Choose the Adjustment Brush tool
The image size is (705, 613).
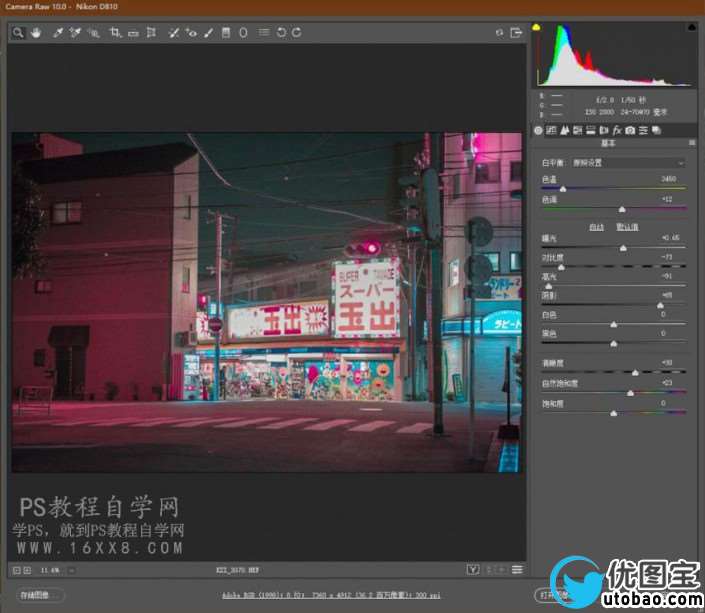pos(208,33)
